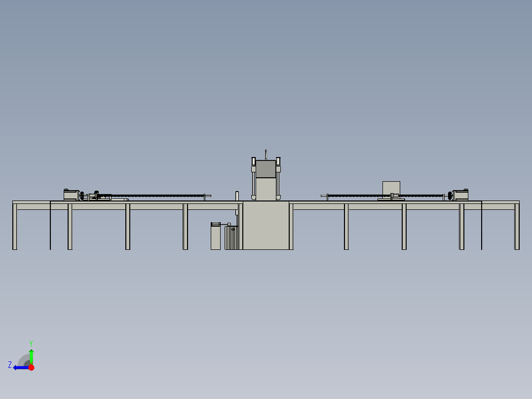Select the long lead screw on the right table
The width and height of the screenshot is (532, 399).
click(x=385, y=196)
